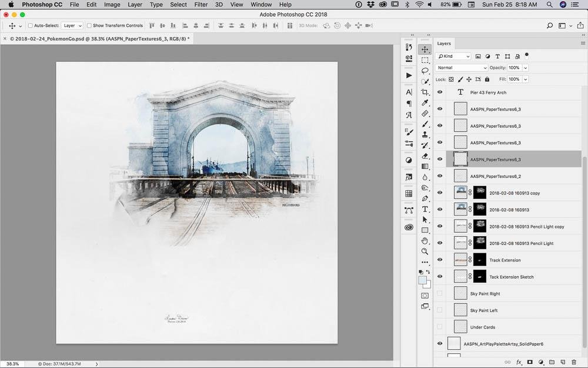Open the Image menu

(112, 5)
